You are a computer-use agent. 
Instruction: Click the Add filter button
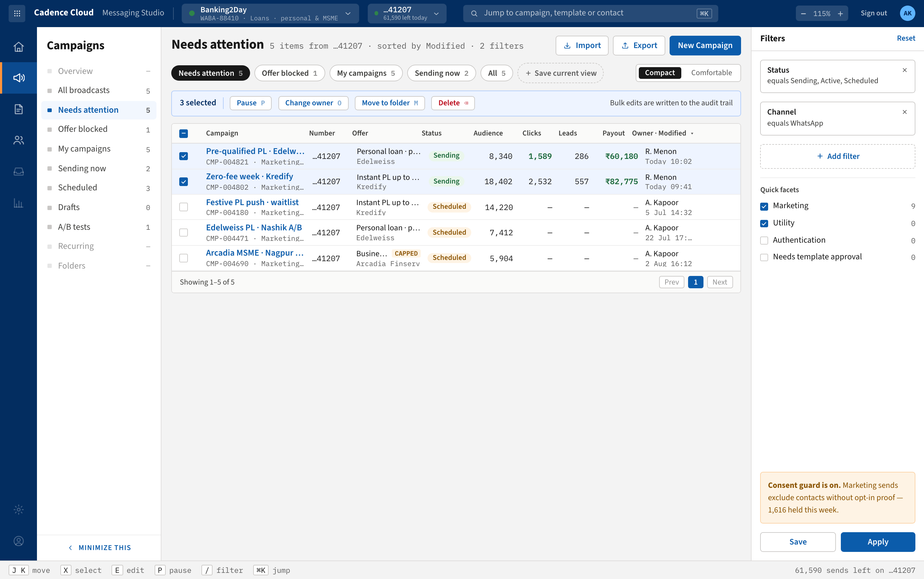(x=837, y=156)
